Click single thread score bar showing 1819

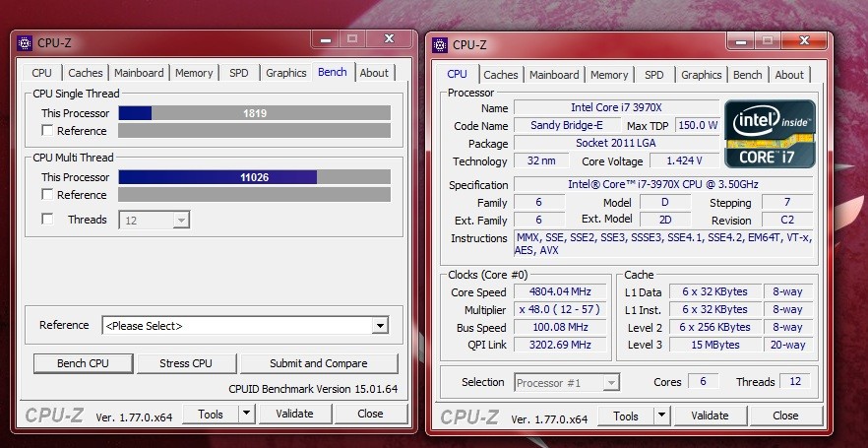pyautogui.click(x=255, y=113)
